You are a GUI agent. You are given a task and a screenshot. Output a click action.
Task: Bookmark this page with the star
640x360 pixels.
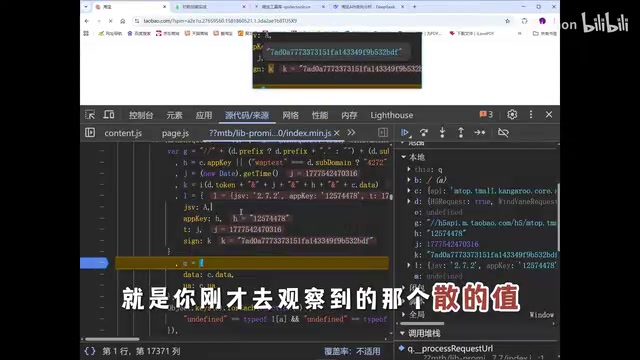pyautogui.click(x=507, y=21)
